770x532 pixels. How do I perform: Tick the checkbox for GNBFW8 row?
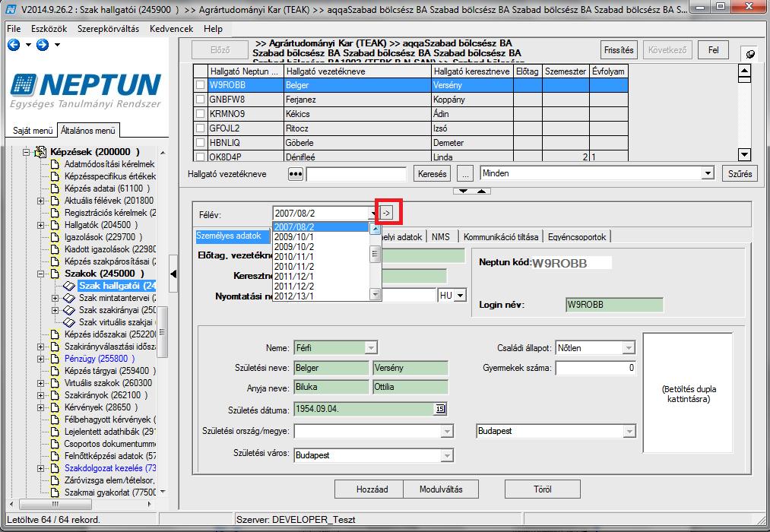click(x=201, y=100)
